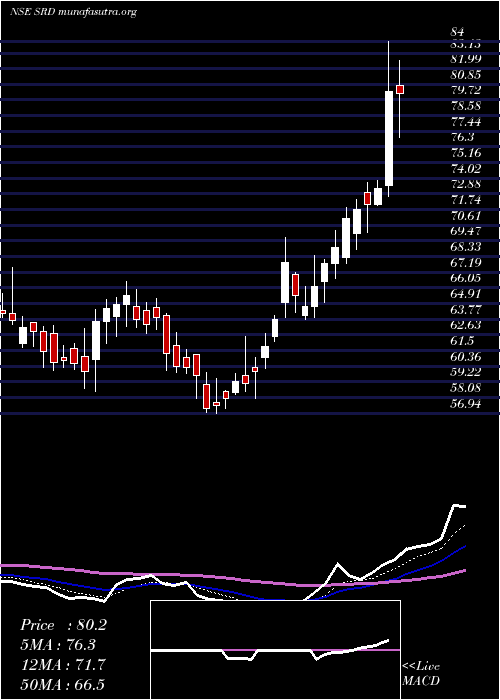
Task: Click the last red candle near 79.72
Action: [400, 89]
